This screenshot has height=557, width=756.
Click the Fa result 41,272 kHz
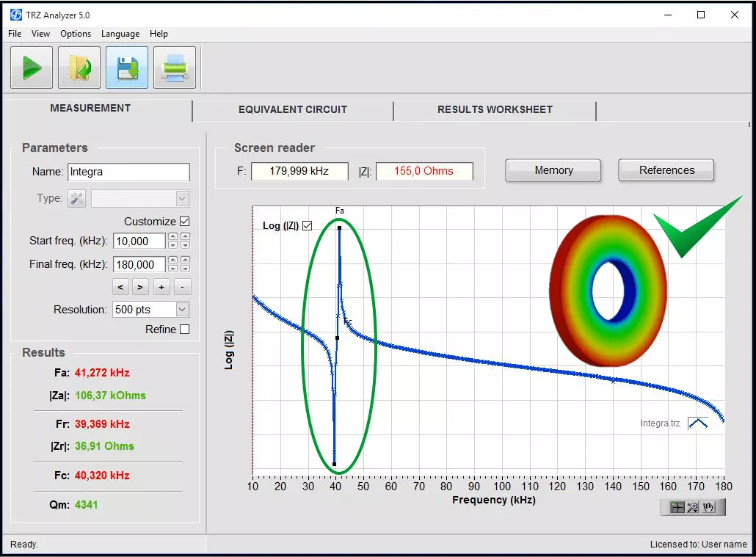102,373
